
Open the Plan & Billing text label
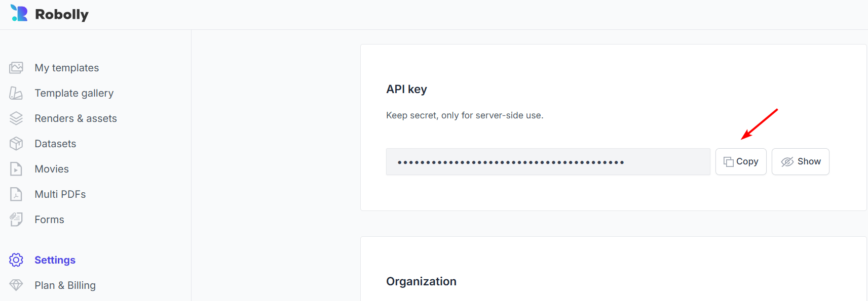click(65, 285)
